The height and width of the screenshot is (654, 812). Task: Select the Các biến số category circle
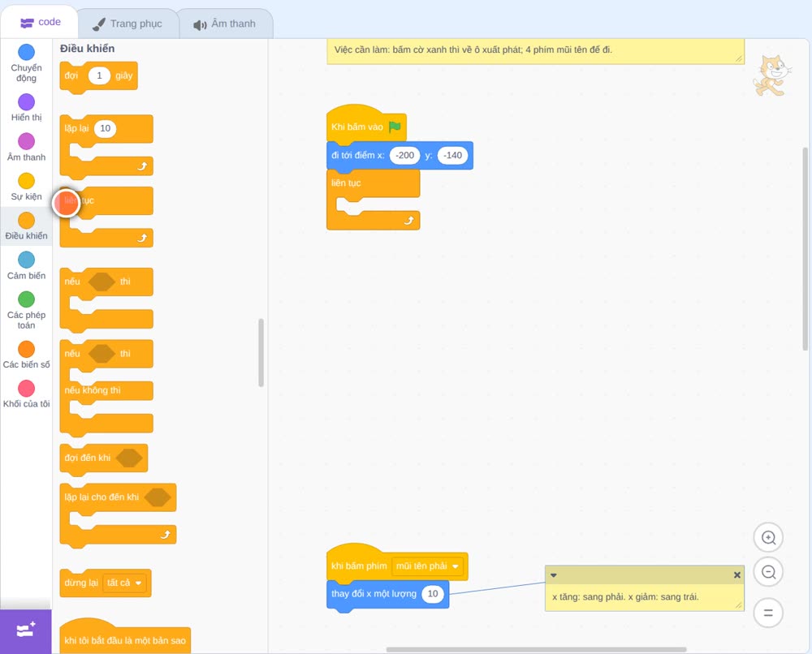pyautogui.click(x=27, y=349)
